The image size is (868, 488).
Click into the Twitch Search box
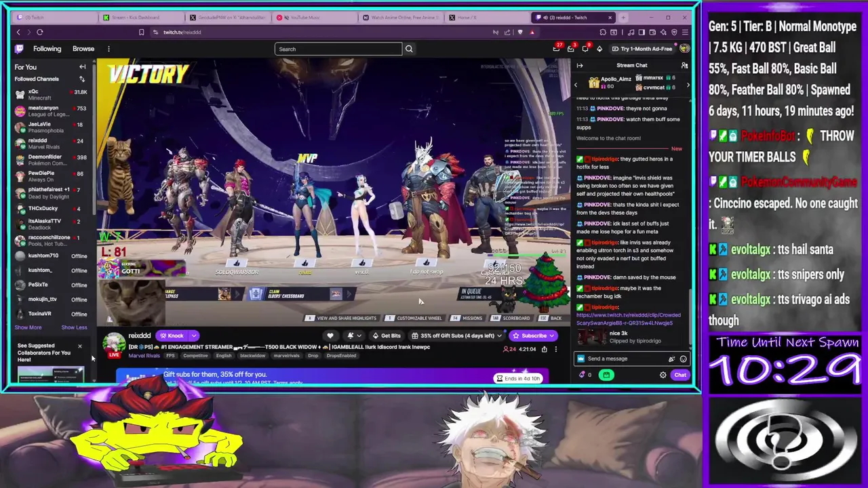click(338, 49)
